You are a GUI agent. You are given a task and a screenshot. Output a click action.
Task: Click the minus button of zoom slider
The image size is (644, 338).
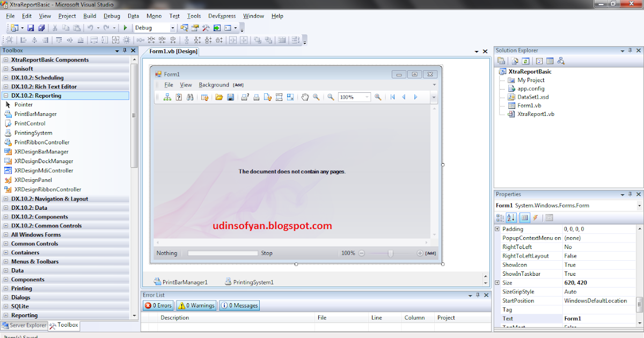click(x=362, y=253)
